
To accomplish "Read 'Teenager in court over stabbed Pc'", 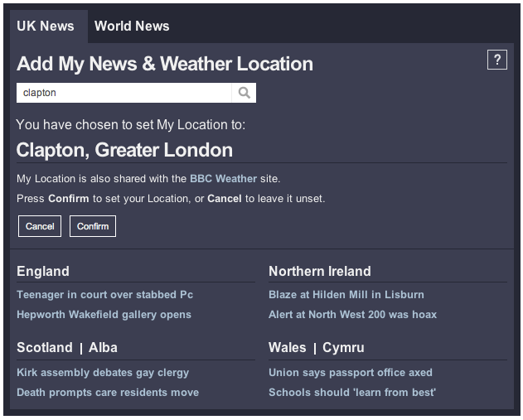I will (x=104, y=295).
